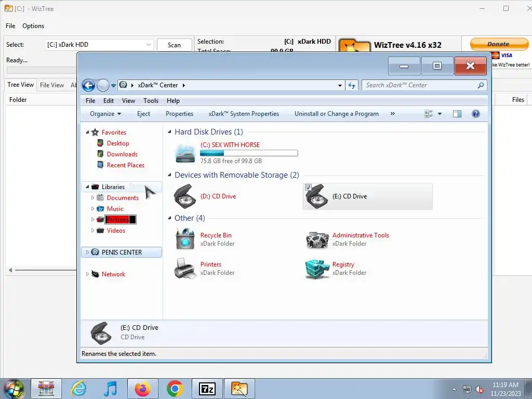Click Uninstall or Change a Program
Viewport: 532px width, 399px height.
[337, 114]
